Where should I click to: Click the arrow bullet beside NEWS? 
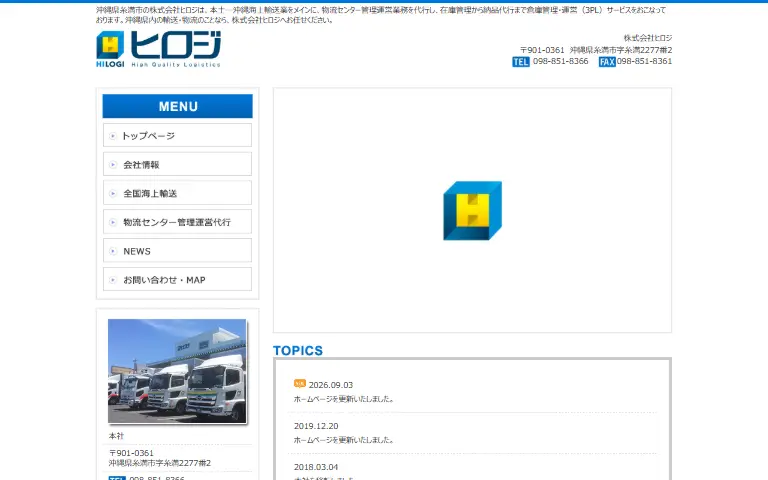point(113,252)
